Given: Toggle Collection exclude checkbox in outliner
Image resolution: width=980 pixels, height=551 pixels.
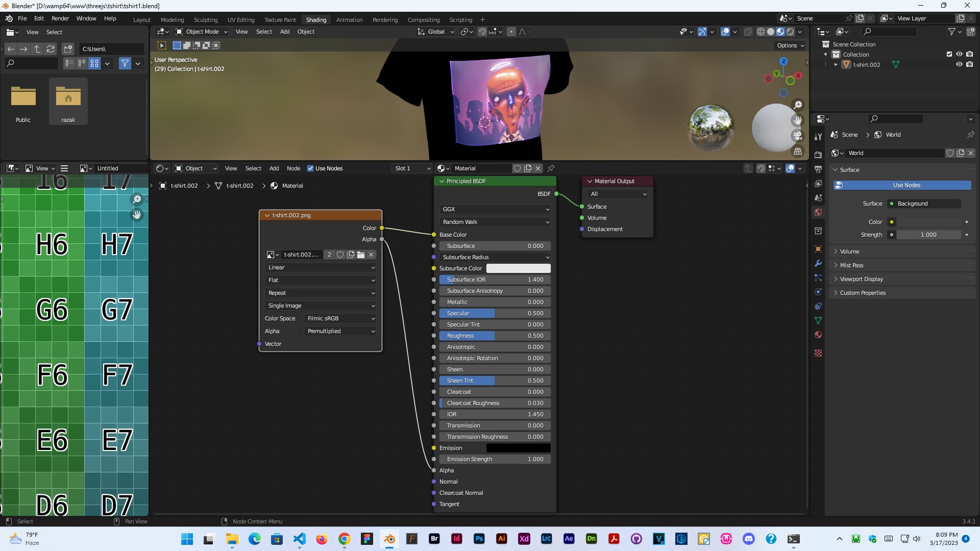Looking at the screenshot, I should tap(949, 54).
